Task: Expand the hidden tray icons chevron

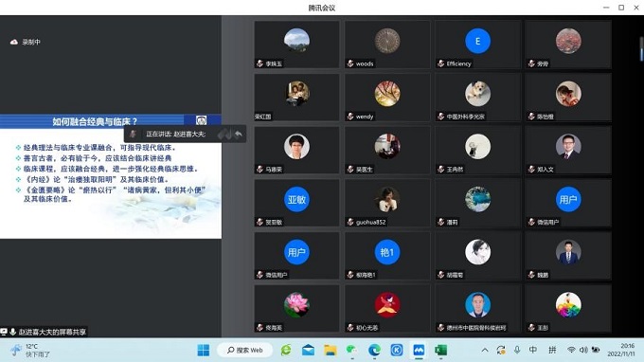Action: coord(485,350)
